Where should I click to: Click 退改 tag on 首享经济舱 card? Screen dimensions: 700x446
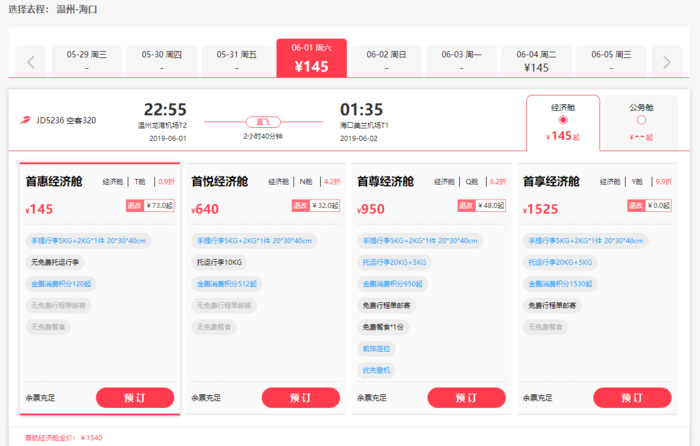[632, 206]
